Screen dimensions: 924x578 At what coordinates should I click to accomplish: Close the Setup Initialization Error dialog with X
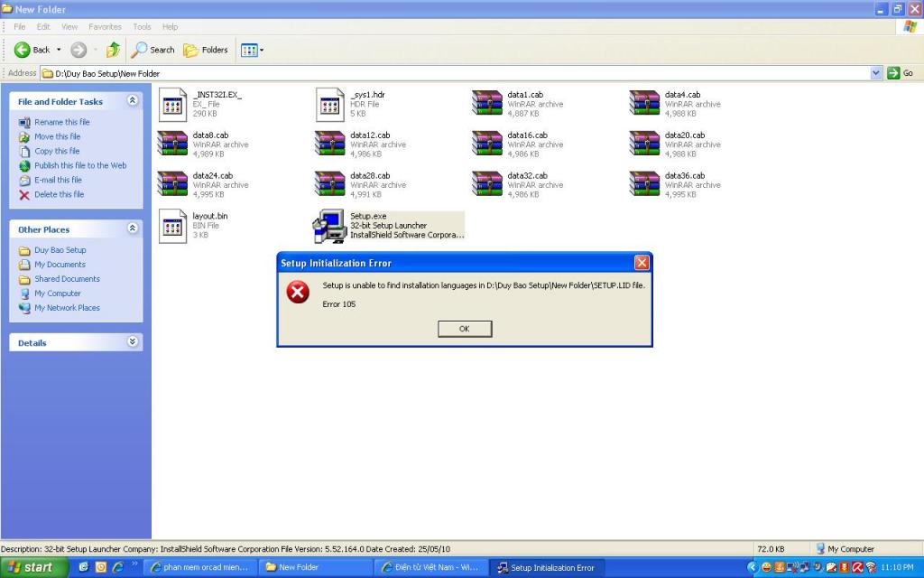(x=642, y=263)
